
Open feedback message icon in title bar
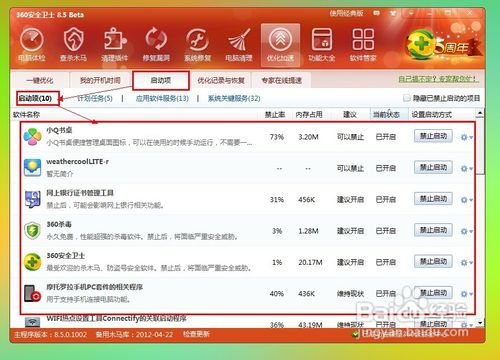click(377, 13)
